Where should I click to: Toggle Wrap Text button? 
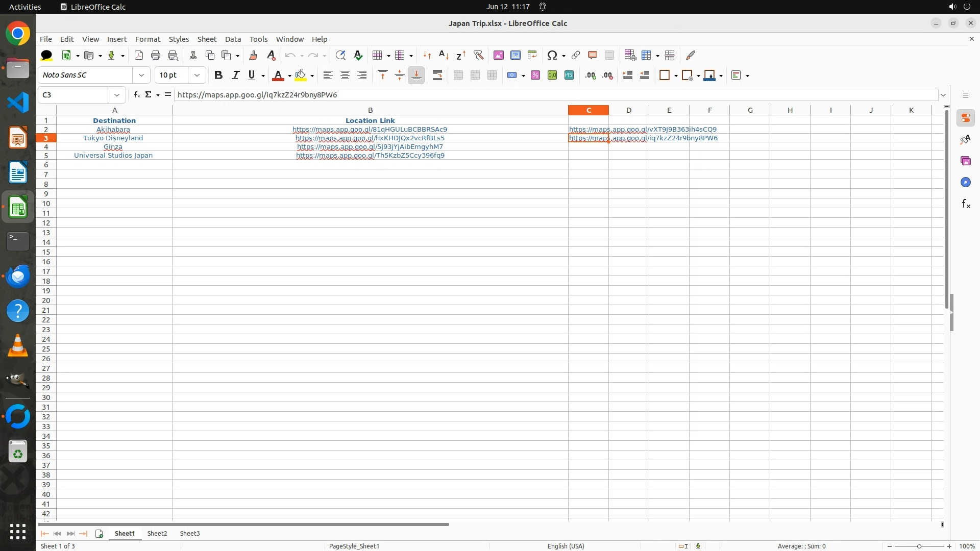[x=437, y=75]
